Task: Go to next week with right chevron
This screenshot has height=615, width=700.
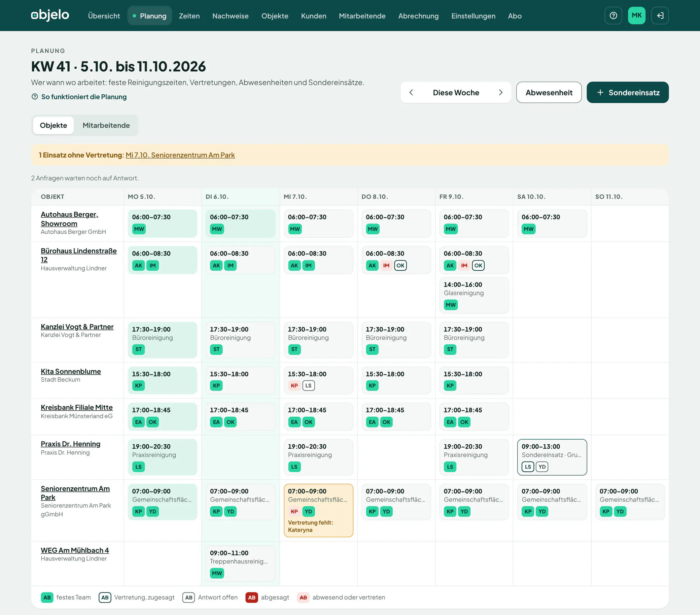Action: 500,93
